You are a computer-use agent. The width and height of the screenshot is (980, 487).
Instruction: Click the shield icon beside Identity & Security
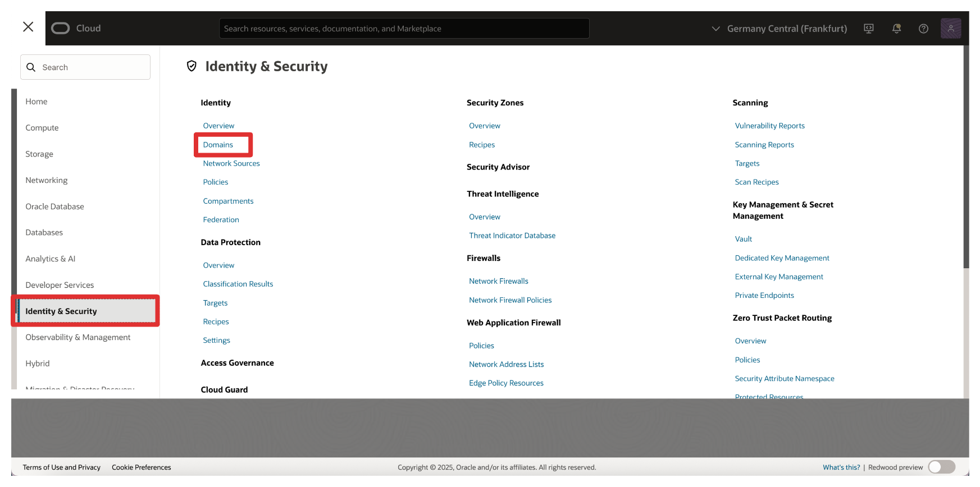coord(192,66)
